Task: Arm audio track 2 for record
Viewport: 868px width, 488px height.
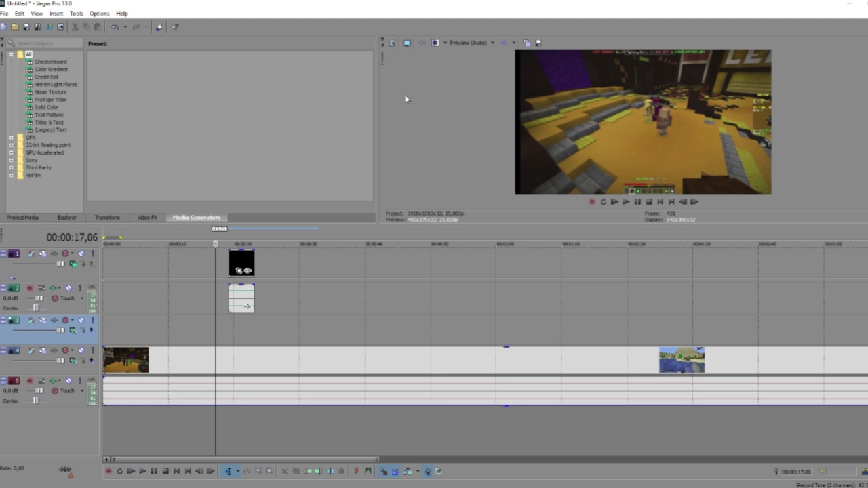Action: tap(30, 288)
